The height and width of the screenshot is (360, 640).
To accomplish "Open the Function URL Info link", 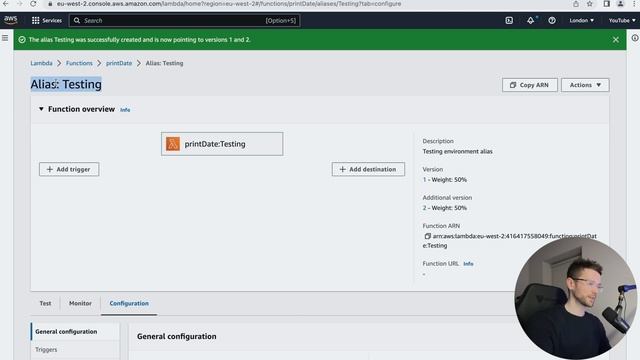I will [468, 264].
